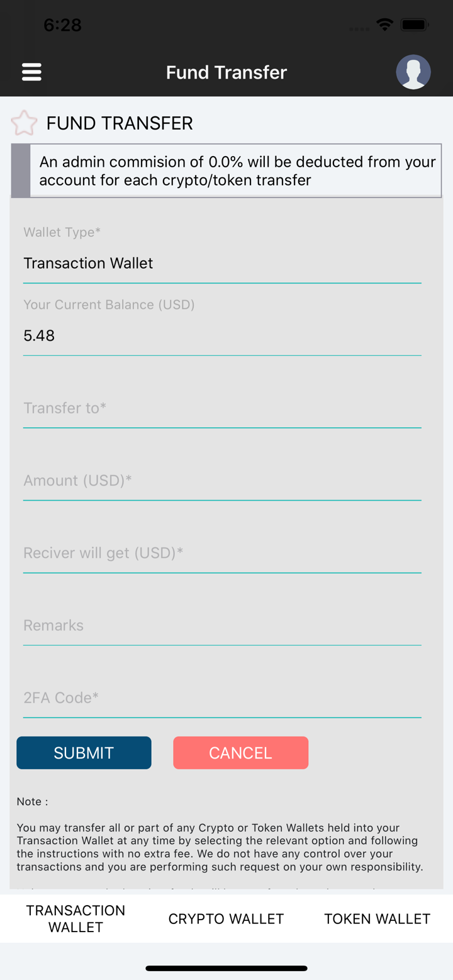Click the 2FA Code input
This screenshot has width=453, height=980.
tap(222, 698)
